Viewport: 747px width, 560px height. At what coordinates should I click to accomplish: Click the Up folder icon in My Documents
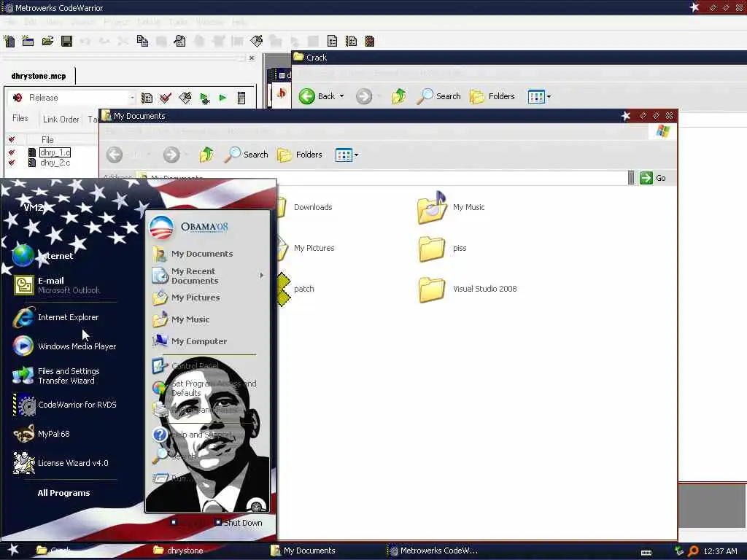[206, 155]
